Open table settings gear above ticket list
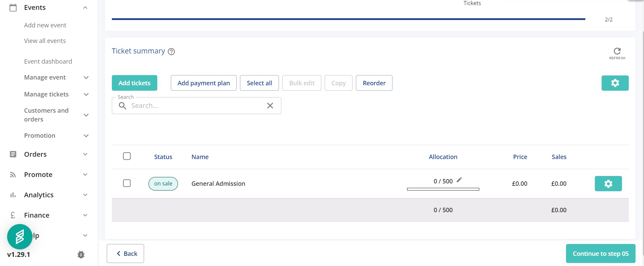The width and height of the screenshot is (644, 266). [615, 83]
